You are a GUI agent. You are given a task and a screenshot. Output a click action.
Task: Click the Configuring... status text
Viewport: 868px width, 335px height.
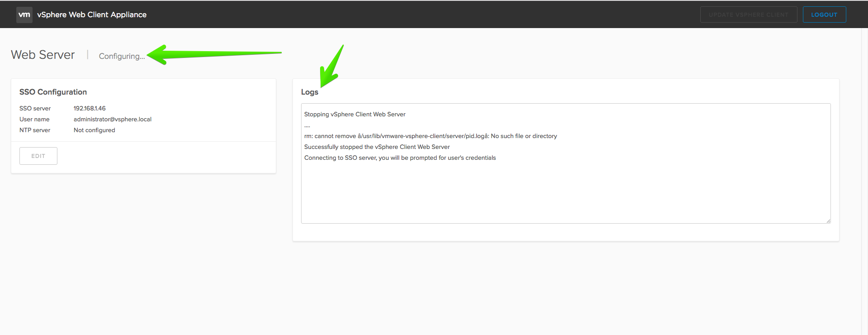click(122, 56)
